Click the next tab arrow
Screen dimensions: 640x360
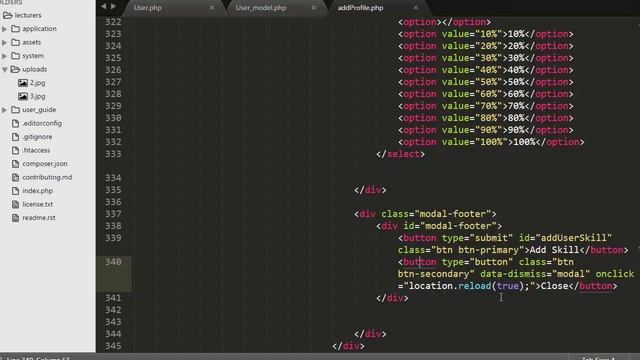point(113,7)
